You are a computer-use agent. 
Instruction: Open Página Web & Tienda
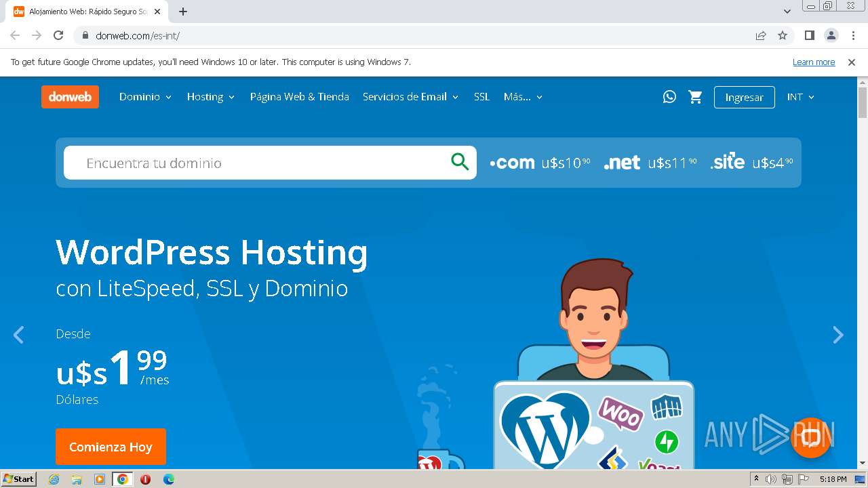300,97
